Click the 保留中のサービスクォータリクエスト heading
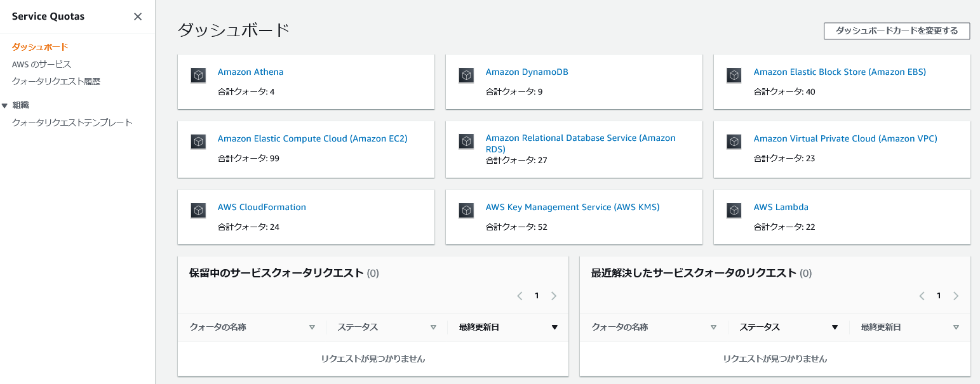The height and width of the screenshot is (384, 980). click(x=277, y=273)
